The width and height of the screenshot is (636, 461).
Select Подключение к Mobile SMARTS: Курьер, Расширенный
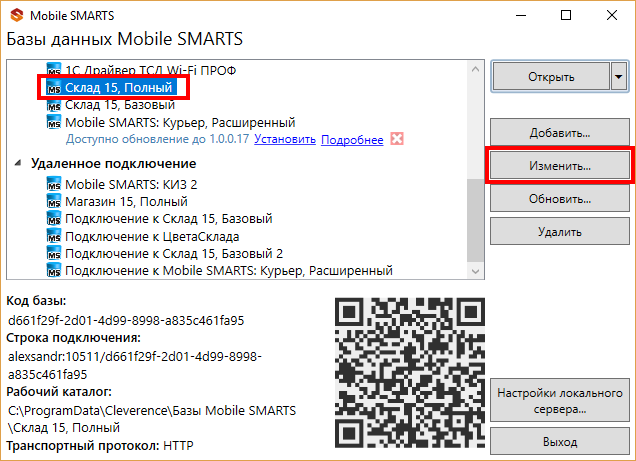point(229,270)
